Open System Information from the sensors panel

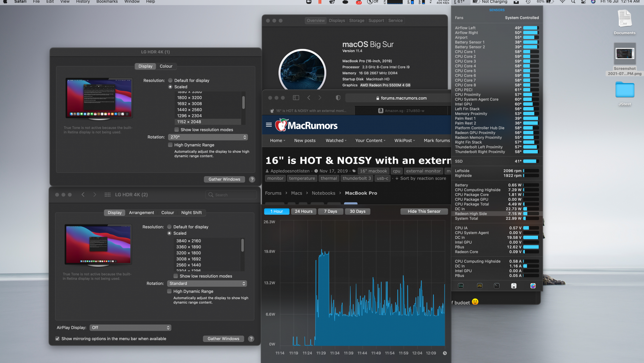pos(514,286)
